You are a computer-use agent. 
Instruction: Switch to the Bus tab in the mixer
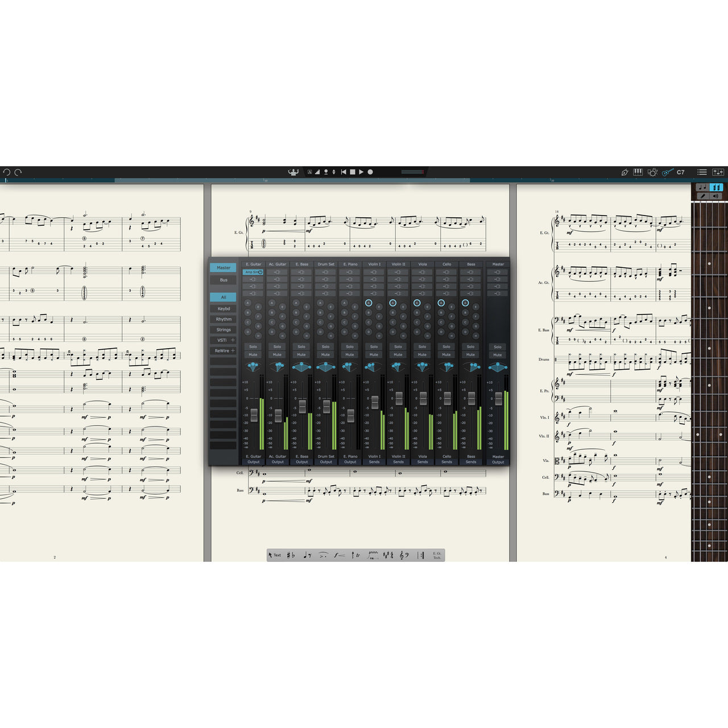[223, 280]
